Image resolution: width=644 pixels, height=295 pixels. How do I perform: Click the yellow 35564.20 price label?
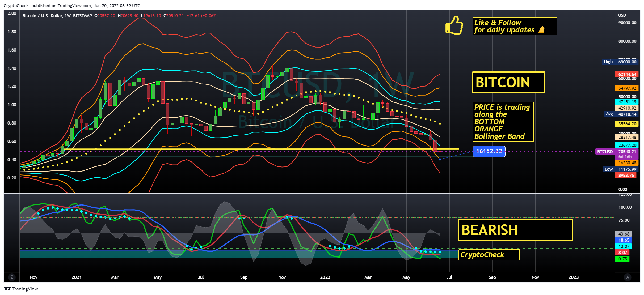(x=627, y=124)
